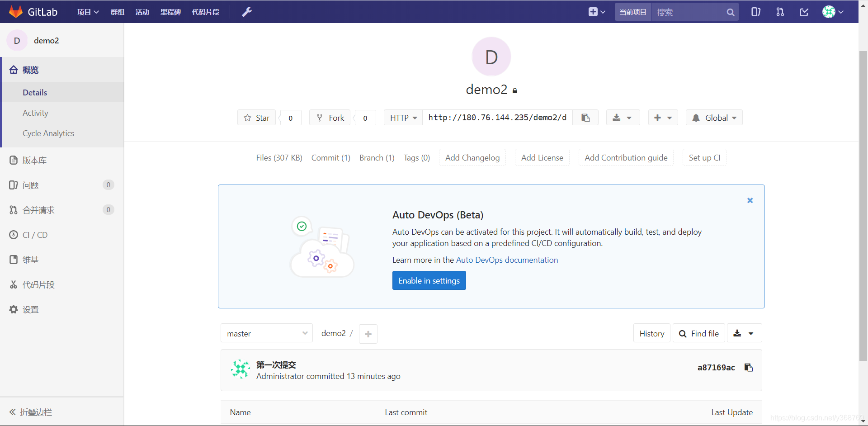Open Tags (0) link
Image resolution: width=868 pixels, height=426 pixels.
(x=416, y=158)
